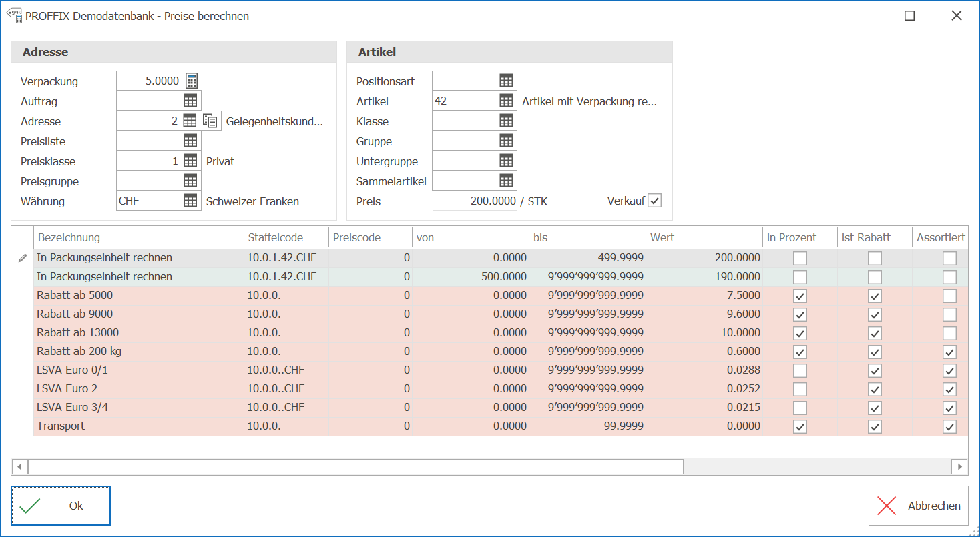Open the Preisgruppe lookup table icon
The height and width of the screenshot is (537, 980).
point(191,181)
